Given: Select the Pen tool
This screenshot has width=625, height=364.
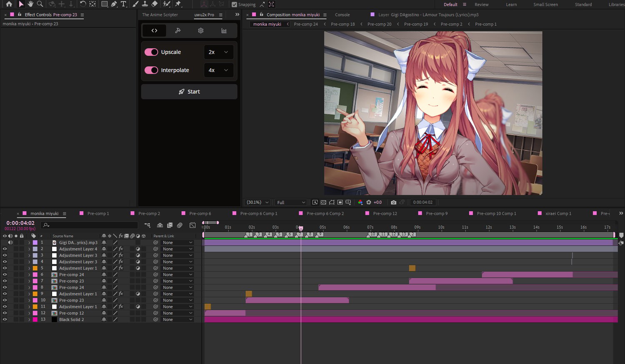Looking at the screenshot, I should click(114, 4).
